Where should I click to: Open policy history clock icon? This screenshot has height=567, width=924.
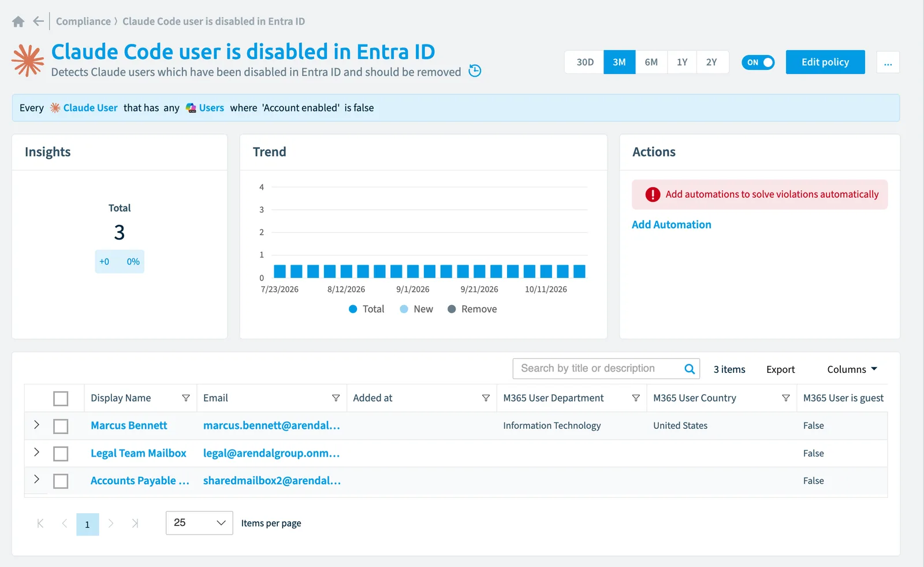475,71
